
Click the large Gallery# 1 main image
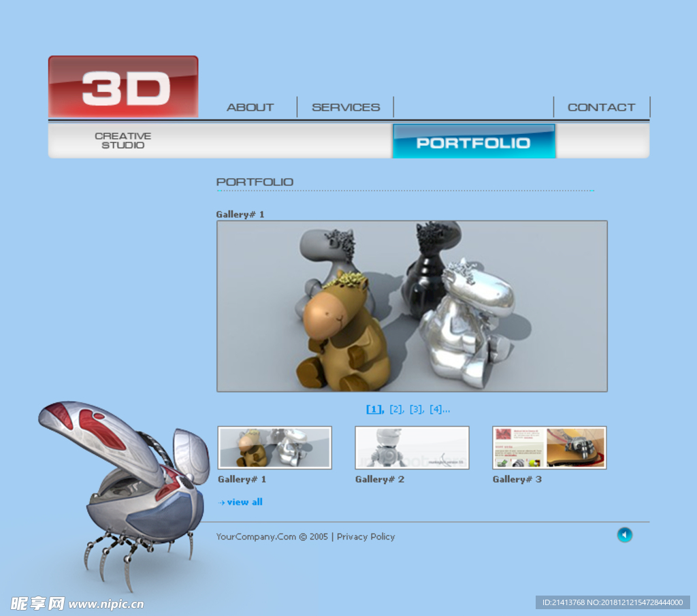412,306
